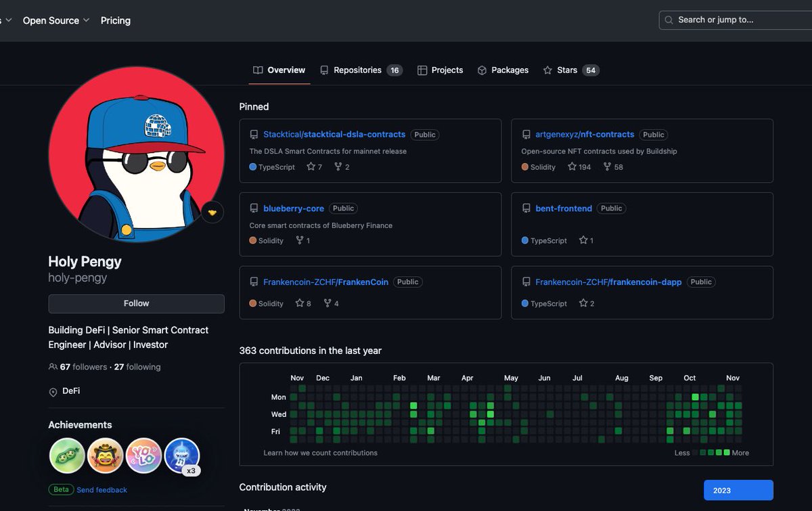Viewport: 812px width, 511px height.
Task: View the 27 following list
Action: point(137,367)
